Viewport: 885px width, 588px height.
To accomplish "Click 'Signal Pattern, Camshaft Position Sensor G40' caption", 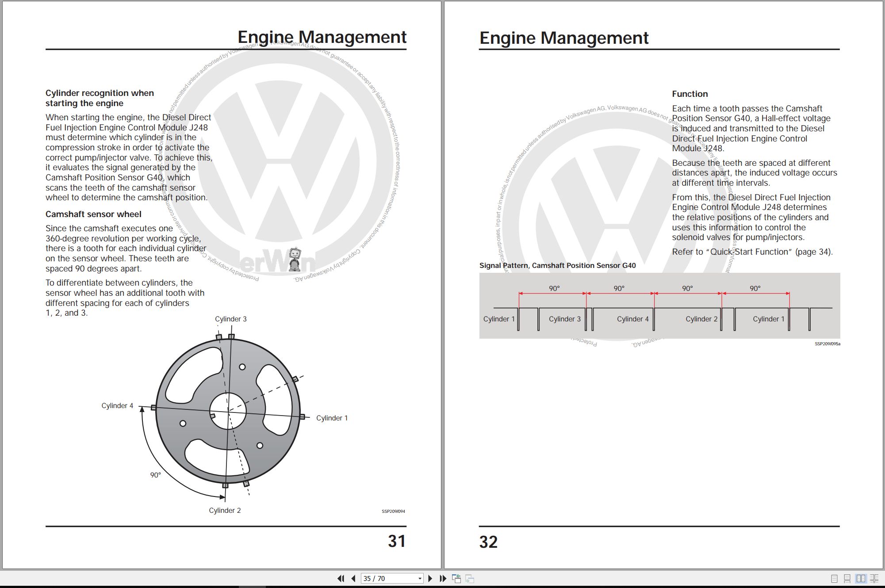I will click(x=557, y=265).
